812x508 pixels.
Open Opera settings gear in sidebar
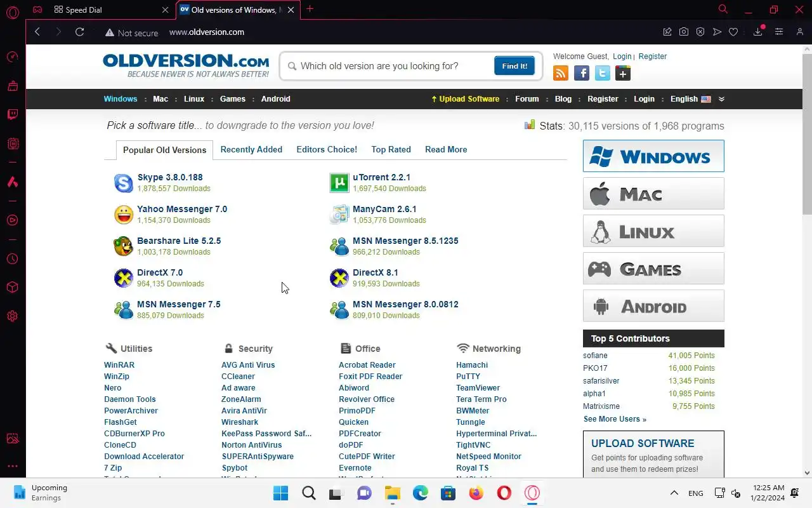pyautogui.click(x=13, y=316)
